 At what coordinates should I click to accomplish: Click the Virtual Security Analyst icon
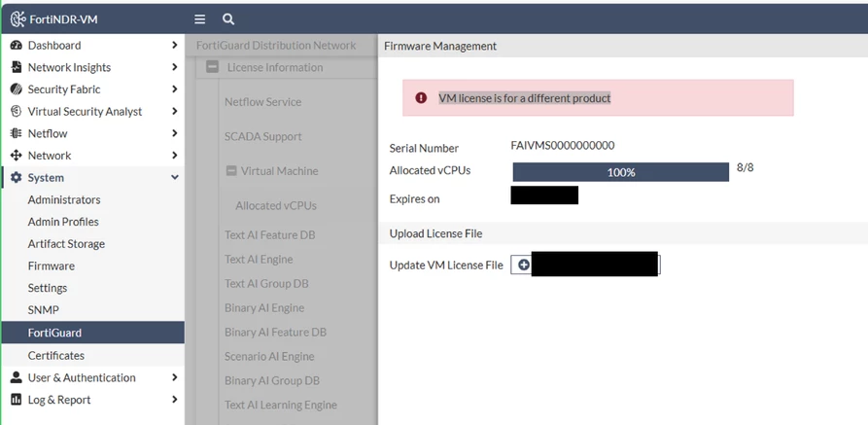[x=17, y=112]
